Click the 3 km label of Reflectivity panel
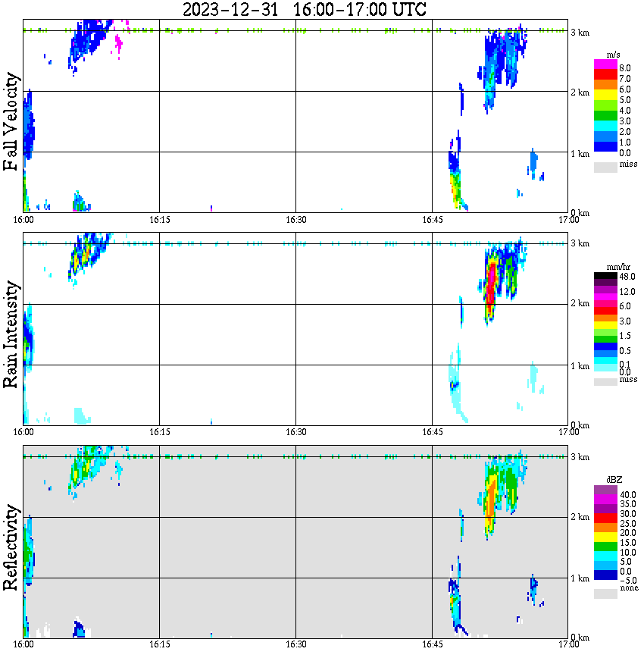Screen dimensions: 644x658 (580, 456)
